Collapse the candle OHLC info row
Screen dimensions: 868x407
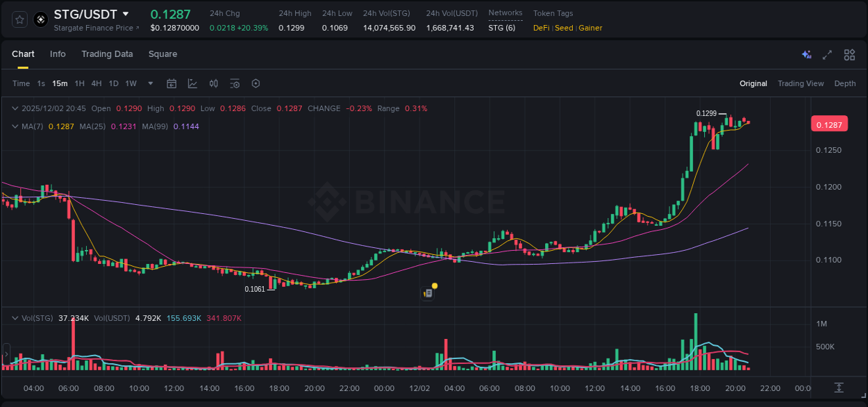pyautogui.click(x=15, y=108)
